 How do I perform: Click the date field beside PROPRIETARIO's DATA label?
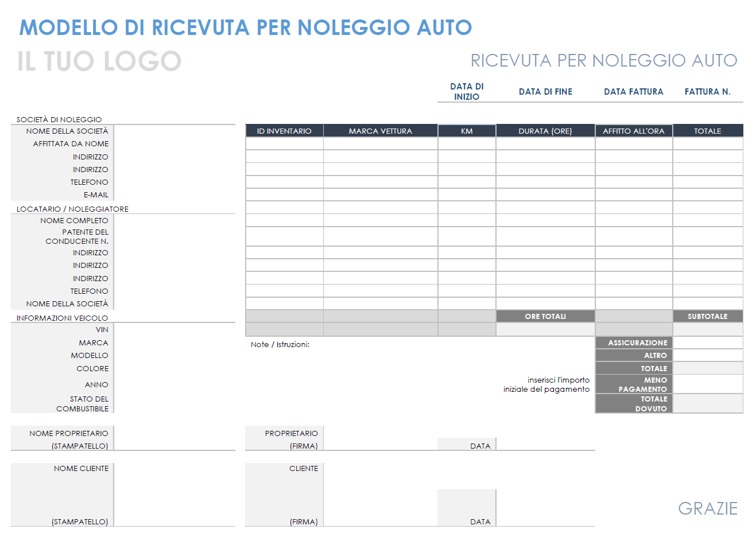point(545,444)
